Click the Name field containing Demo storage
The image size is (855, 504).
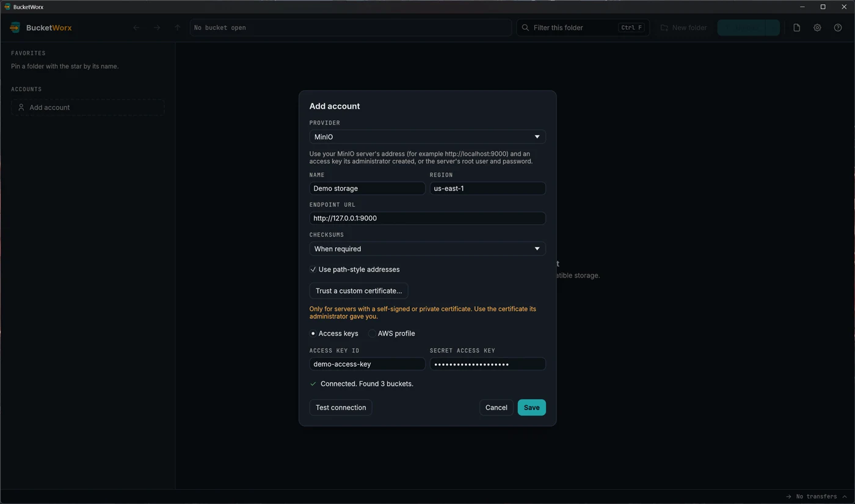367,189
